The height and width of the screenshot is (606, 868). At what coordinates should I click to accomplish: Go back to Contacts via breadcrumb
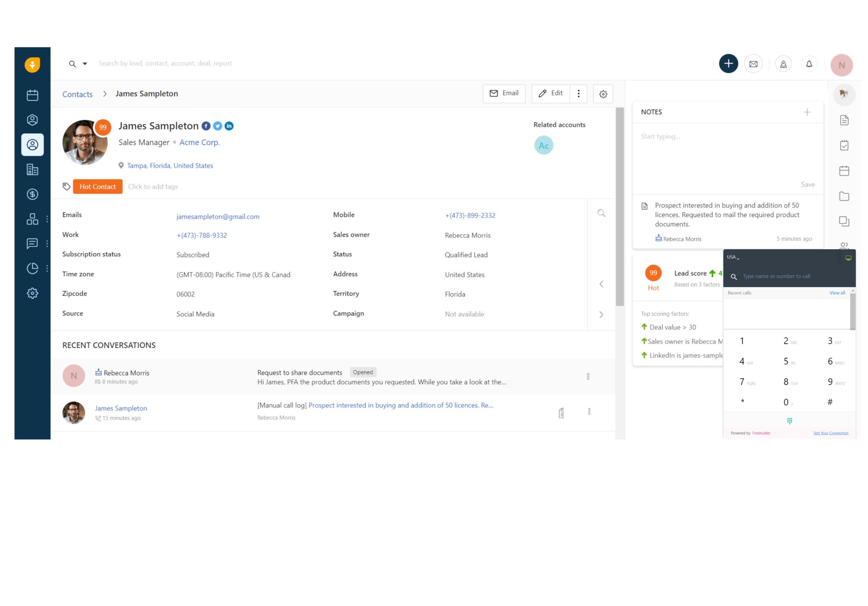[x=77, y=94]
